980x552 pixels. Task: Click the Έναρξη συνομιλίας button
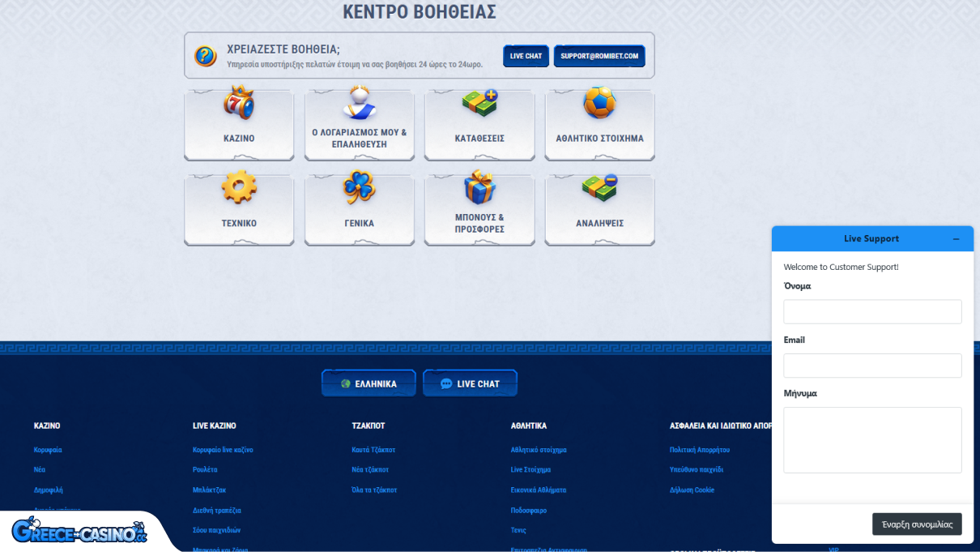[917, 524]
